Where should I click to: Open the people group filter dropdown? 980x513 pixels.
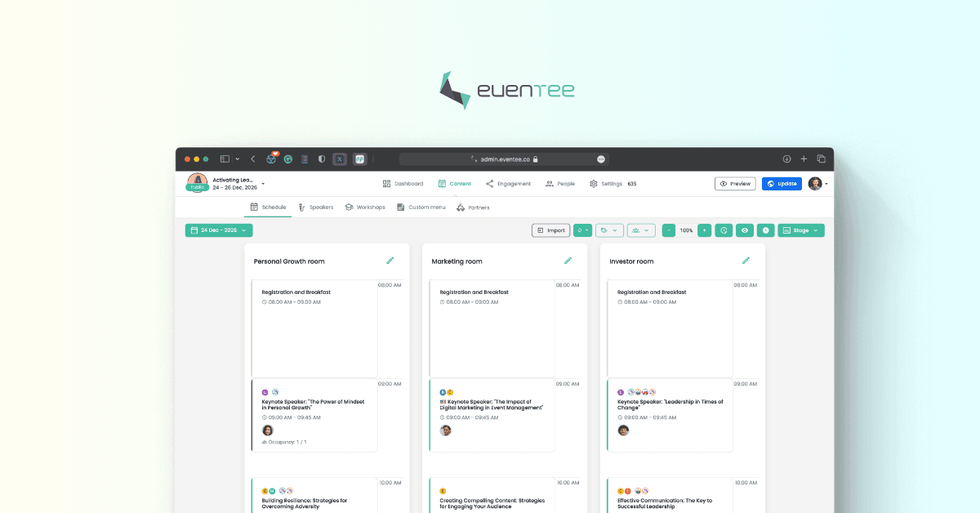pyautogui.click(x=641, y=230)
